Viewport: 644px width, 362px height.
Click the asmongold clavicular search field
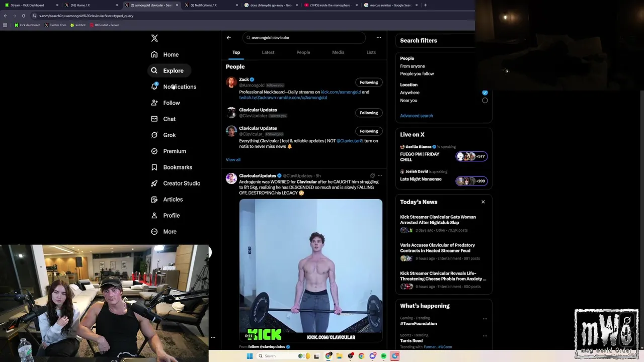[304, 38]
